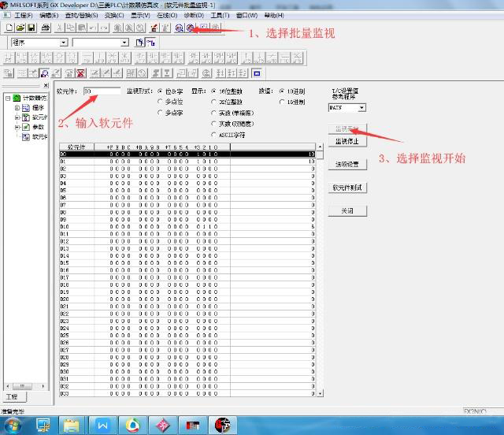Click the 软元件测试 button

[x=347, y=188]
